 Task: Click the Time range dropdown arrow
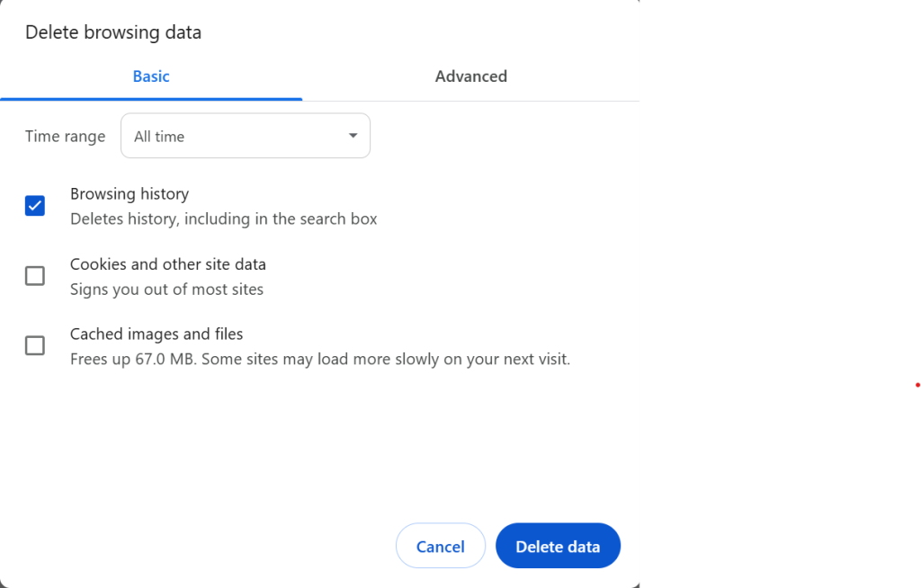pyautogui.click(x=353, y=136)
